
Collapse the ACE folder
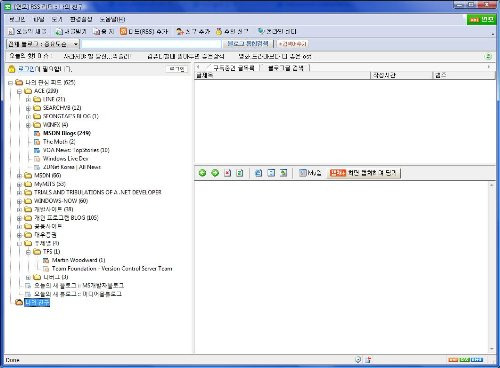point(19,91)
